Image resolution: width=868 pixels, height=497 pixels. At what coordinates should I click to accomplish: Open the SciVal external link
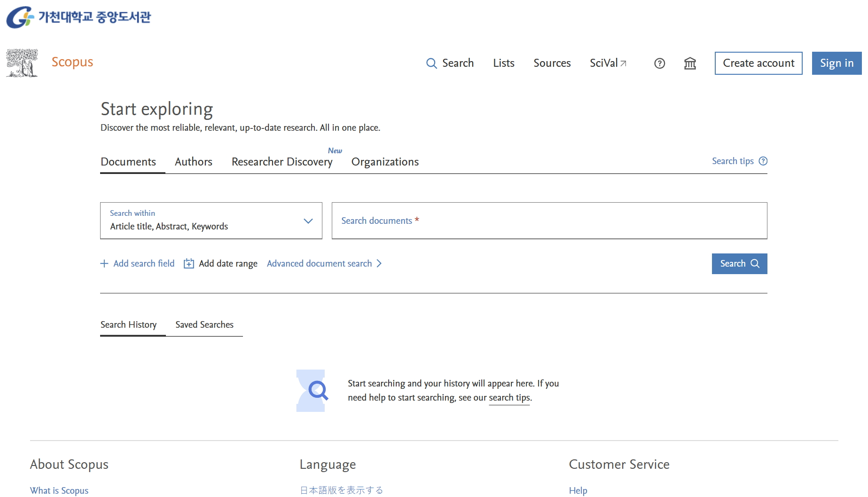pyautogui.click(x=608, y=63)
